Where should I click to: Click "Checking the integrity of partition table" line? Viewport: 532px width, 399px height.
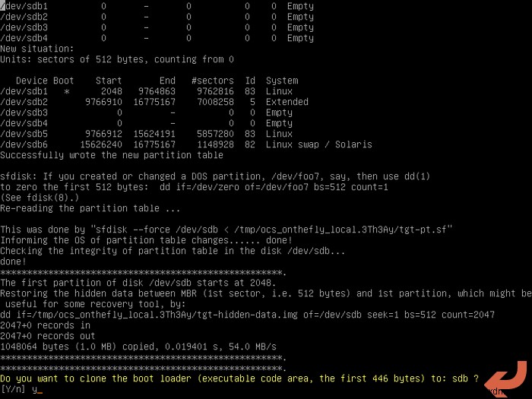[x=173, y=251]
